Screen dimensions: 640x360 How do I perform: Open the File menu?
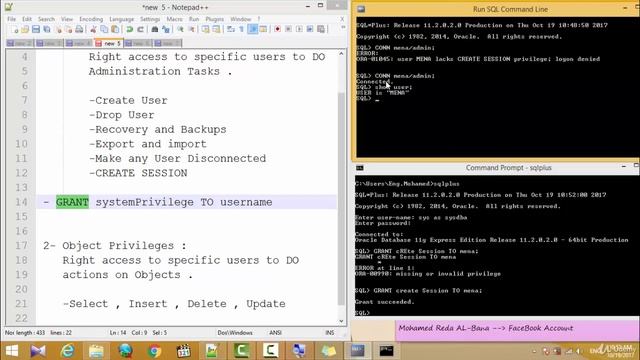11,19
